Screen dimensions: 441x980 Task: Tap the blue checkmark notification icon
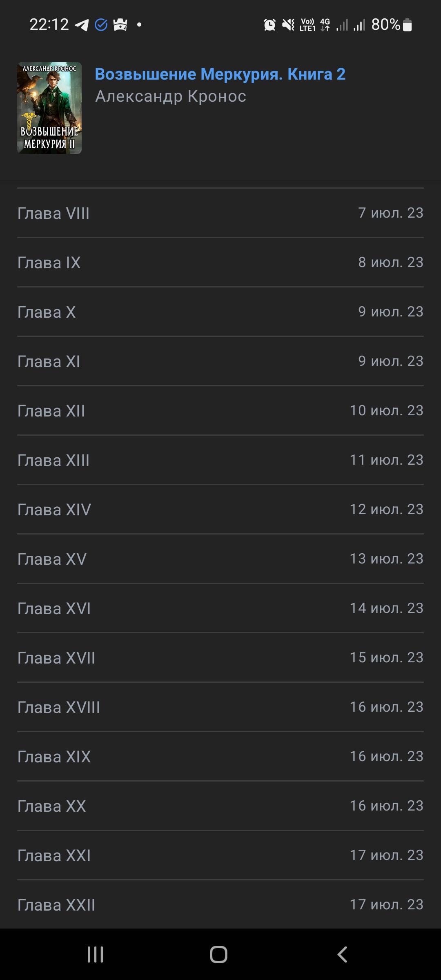click(101, 25)
